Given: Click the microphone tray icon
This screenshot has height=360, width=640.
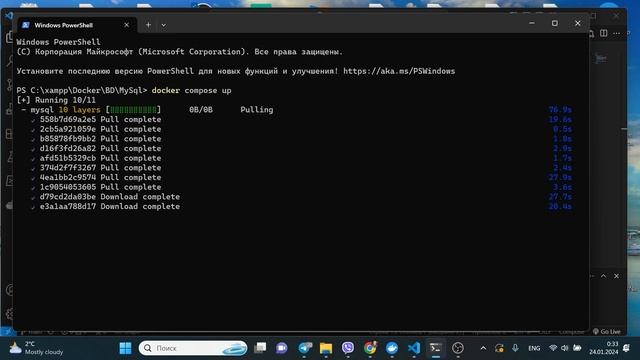Looking at the screenshot, I should pyautogui.click(x=515, y=348).
